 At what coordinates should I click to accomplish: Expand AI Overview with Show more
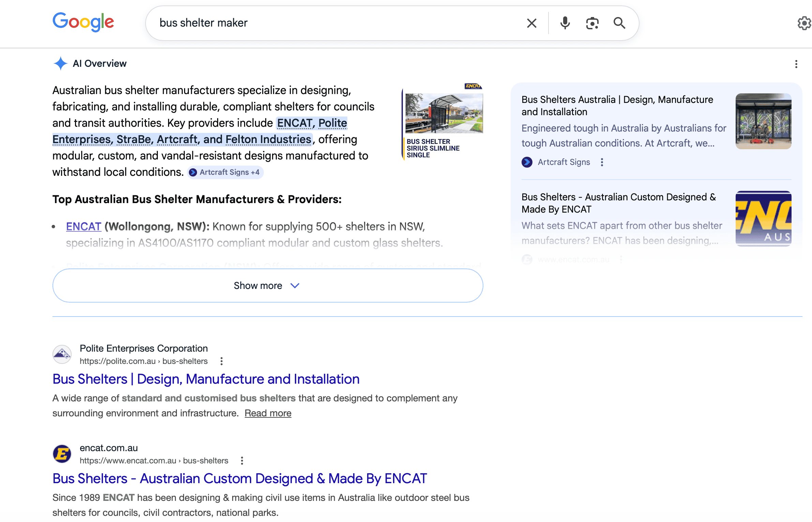click(x=268, y=286)
